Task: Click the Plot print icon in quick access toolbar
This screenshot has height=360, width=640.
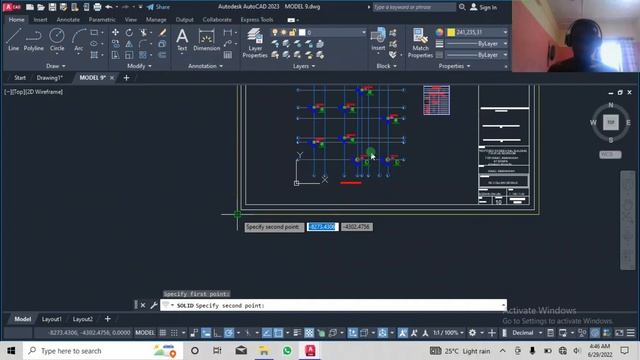Action: 97,7
